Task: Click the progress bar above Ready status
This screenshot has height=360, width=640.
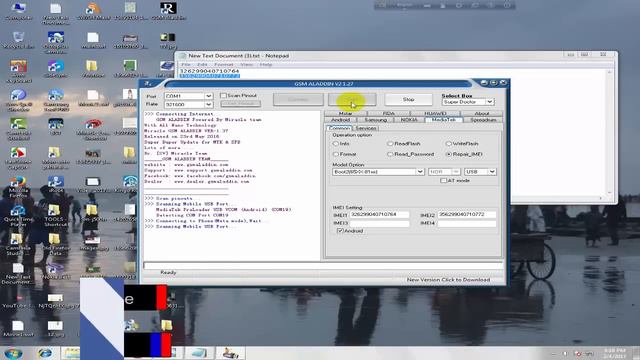Action: coord(323,266)
